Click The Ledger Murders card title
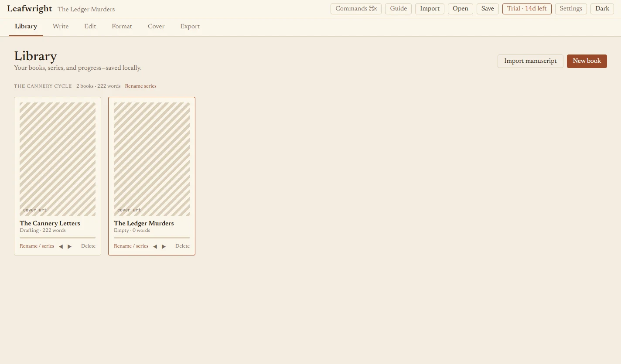Screen dimensions: 621x364 tap(144, 223)
